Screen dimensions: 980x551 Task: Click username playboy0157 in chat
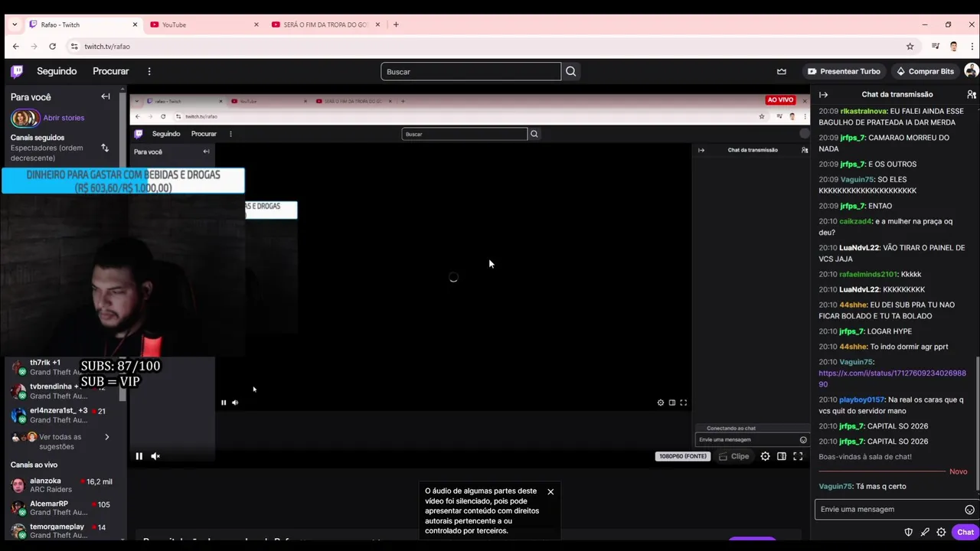[x=862, y=399]
